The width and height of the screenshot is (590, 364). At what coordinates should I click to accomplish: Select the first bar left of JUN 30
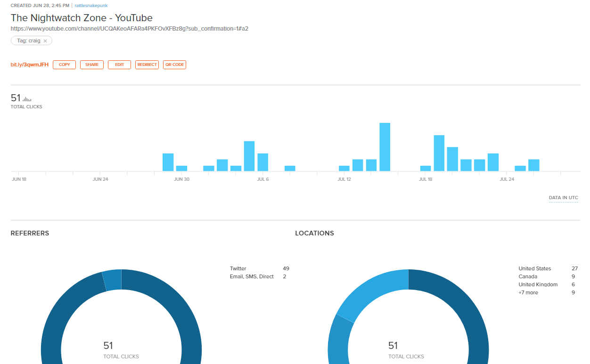click(x=168, y=162)
